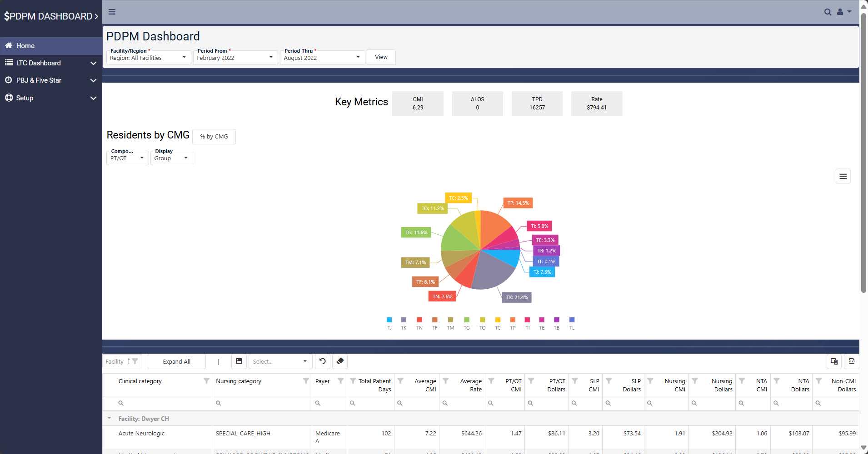Click the hamburger sidebar toggle icon

[112, 12]
